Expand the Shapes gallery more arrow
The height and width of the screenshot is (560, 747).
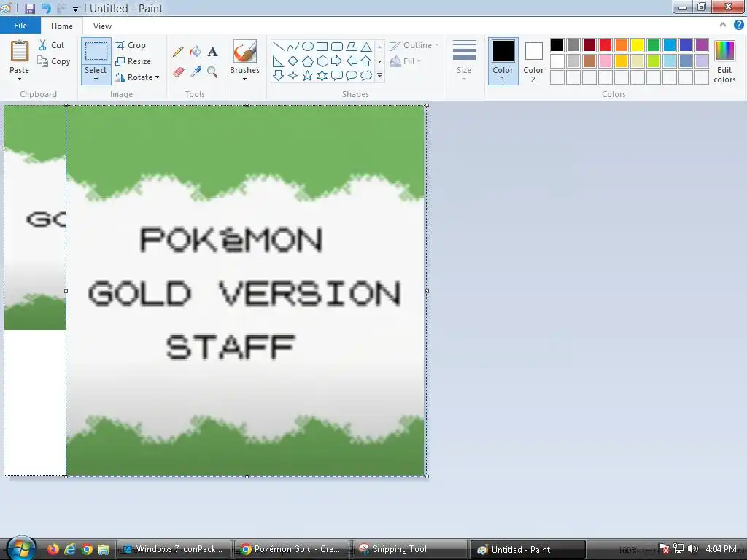pos(379,75)
